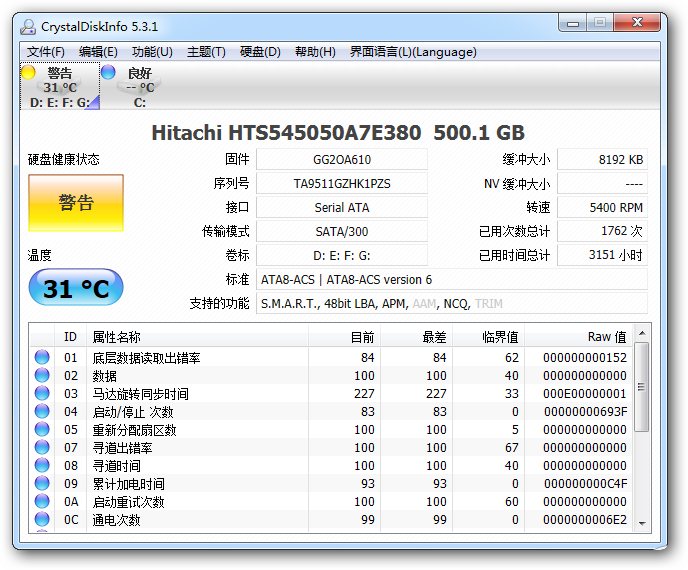Viewport: 688px width, 570px height.
Task: Close the CrystalDiskInfo window
Action: [x=637, y=23]
